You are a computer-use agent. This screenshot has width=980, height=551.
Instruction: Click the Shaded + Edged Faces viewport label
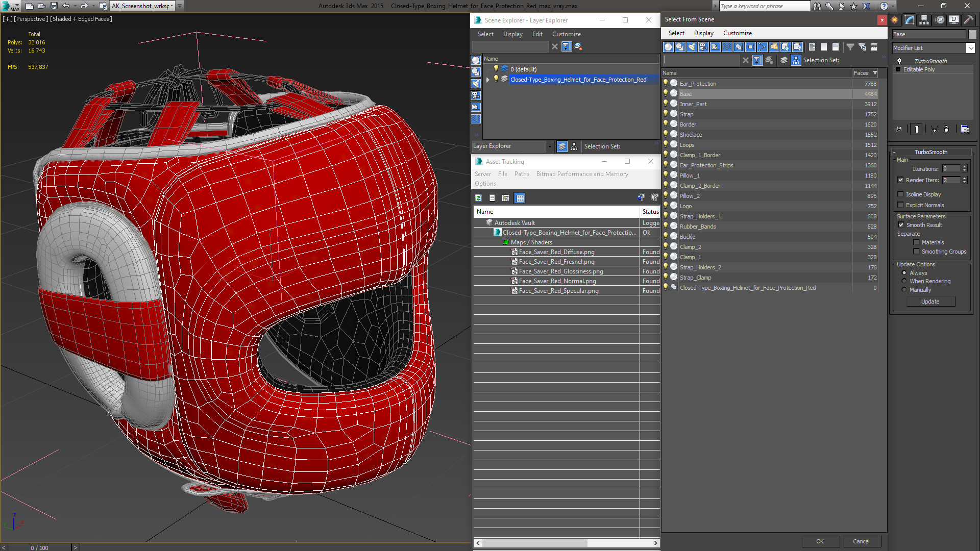point(81,19)
